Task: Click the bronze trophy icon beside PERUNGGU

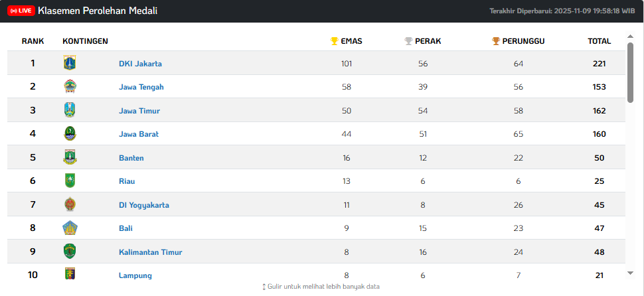Action: pyautogui.click(x=496, y=41)
